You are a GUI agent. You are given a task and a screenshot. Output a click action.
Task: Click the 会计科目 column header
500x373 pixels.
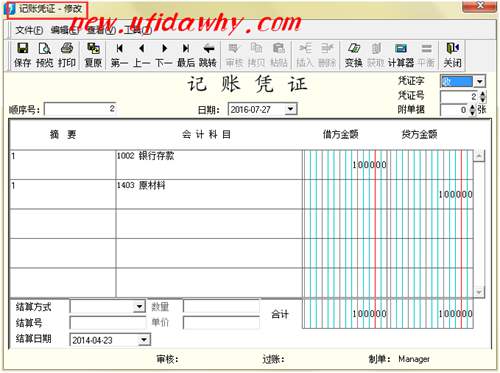(206, 134)
